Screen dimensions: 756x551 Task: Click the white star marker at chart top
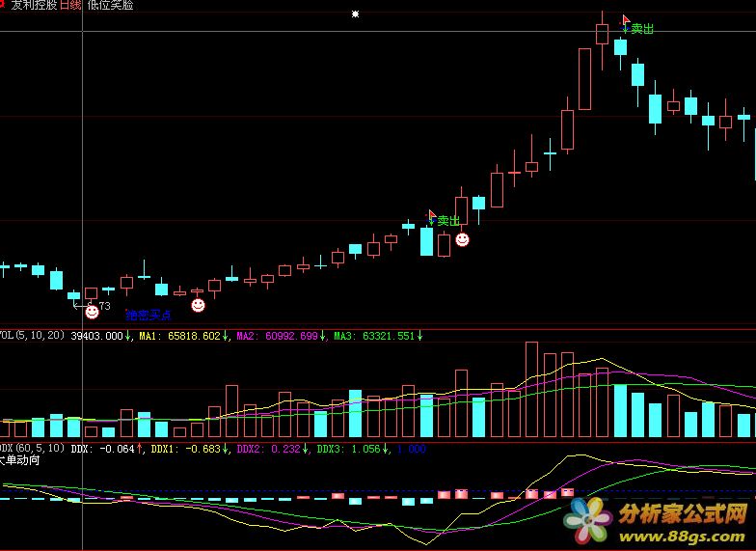(355, 14)
